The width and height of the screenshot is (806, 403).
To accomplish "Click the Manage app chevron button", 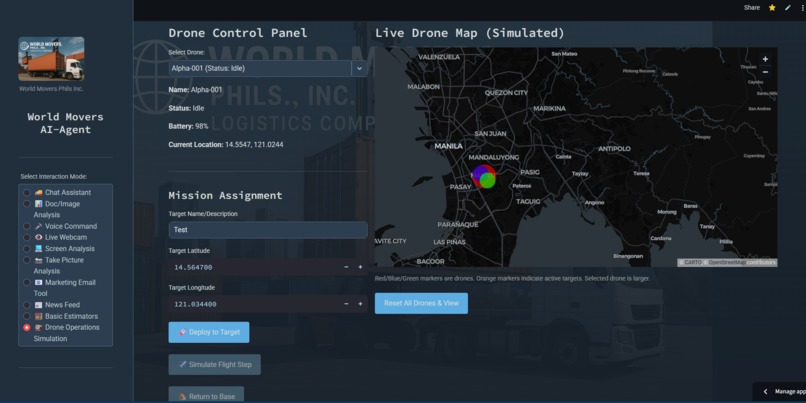I will tap(765, 392).
